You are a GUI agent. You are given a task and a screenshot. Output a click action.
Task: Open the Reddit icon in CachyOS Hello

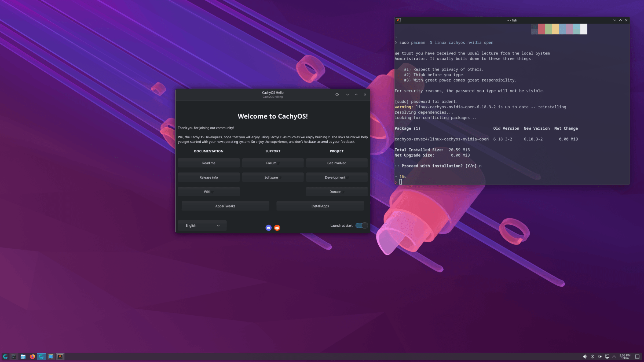pyautogui.click(x=277, y=227)
